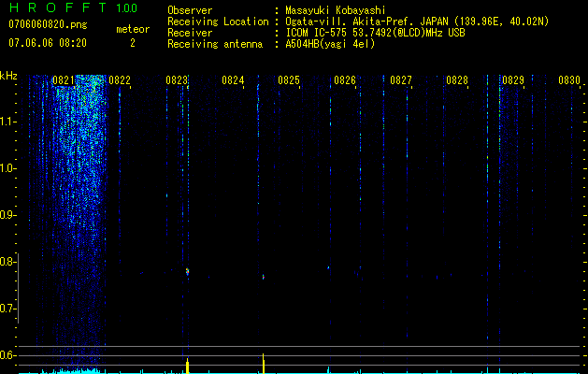
Task: Click the 0822 time marker
Action: 120,80
